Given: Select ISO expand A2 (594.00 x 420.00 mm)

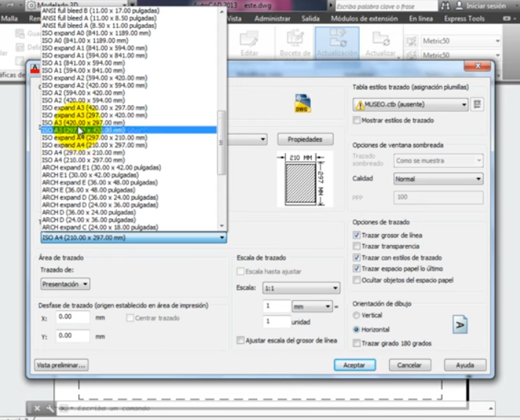Looking at the screenshot, I should point(129,78).
